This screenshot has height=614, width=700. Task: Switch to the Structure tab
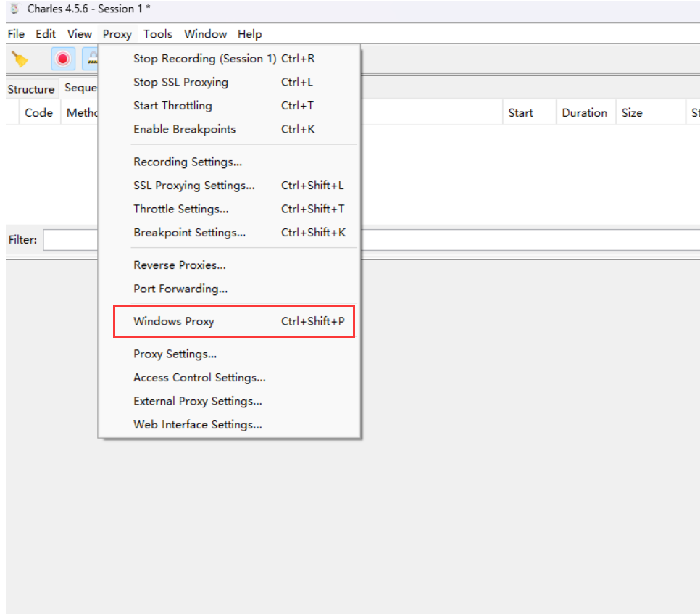(31, 89)
